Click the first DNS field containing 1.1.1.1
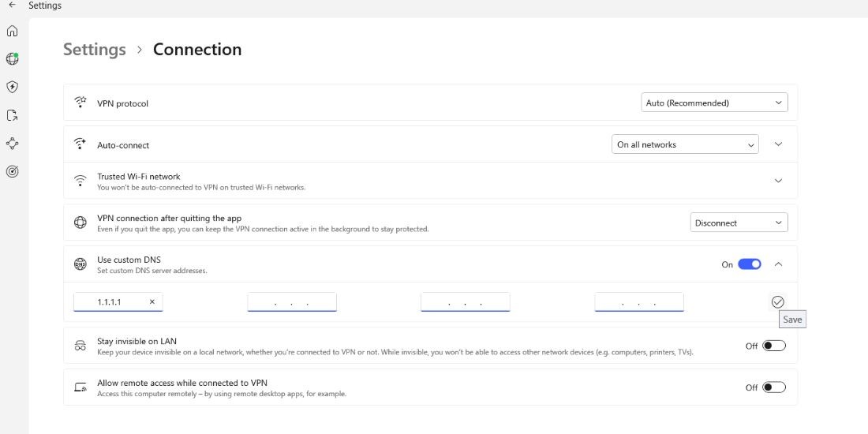 pos(118,301)
